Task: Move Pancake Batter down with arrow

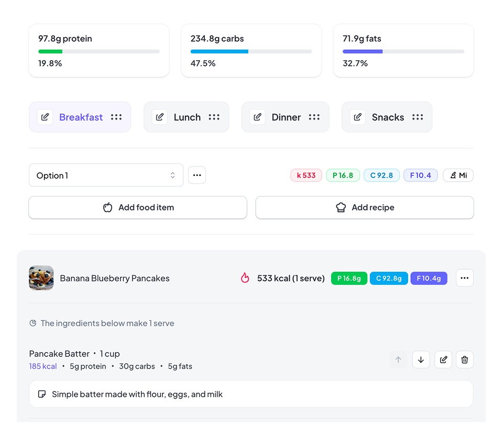Action: click(x=421, y=360)
